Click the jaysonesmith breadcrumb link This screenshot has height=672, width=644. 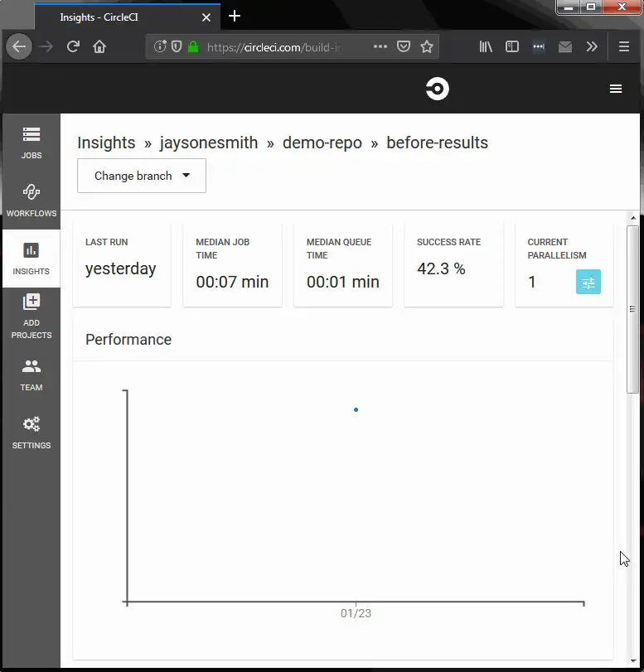pos(209,143)
